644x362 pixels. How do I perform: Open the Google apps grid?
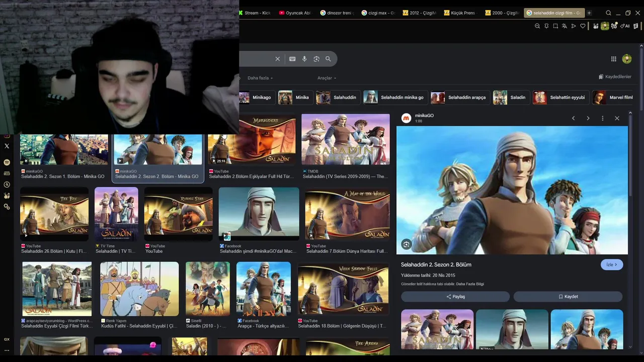tap(614, 59)
